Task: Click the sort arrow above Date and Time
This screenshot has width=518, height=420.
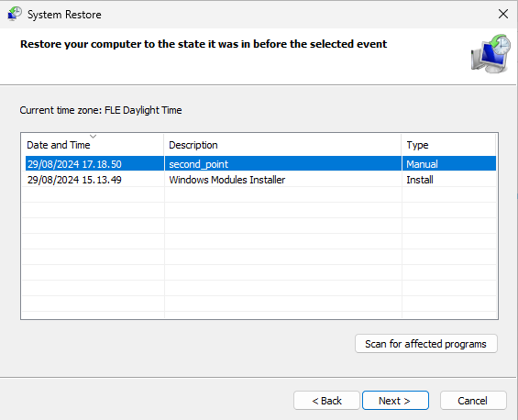Action: (x=94, y=136)
